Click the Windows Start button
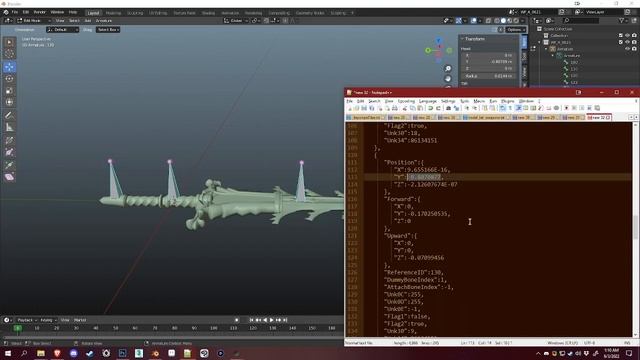640x360 pixels. tap(8, 353)
